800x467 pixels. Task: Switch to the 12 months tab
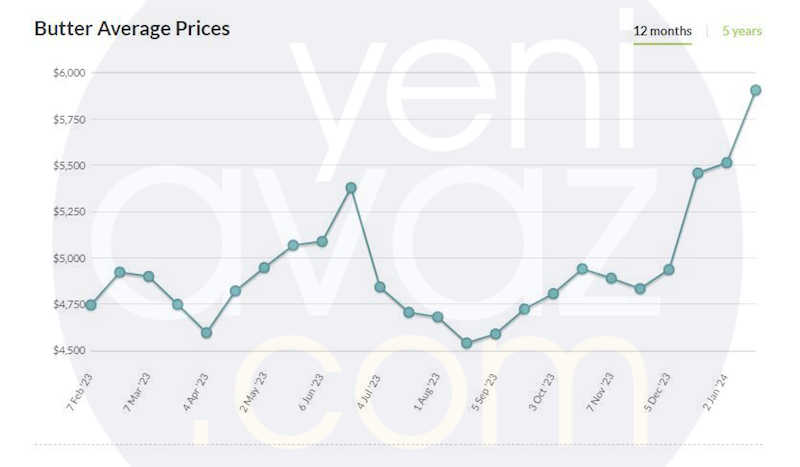tap(662, 31)
